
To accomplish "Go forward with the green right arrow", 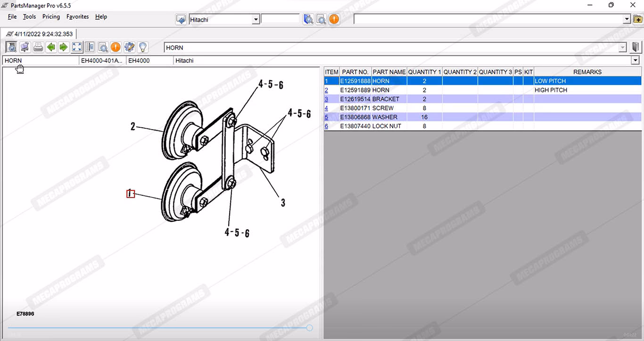I will pyautogui.click(x=64, y=47).
